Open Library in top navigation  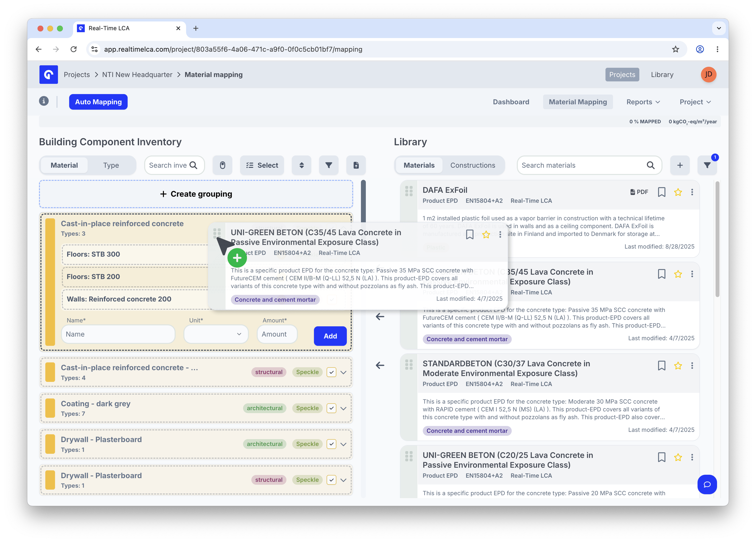662,74
